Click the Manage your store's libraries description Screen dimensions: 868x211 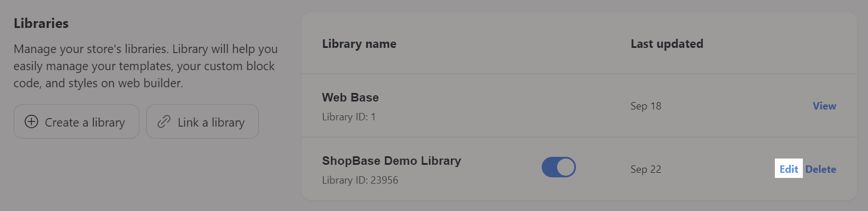[146, 66]
